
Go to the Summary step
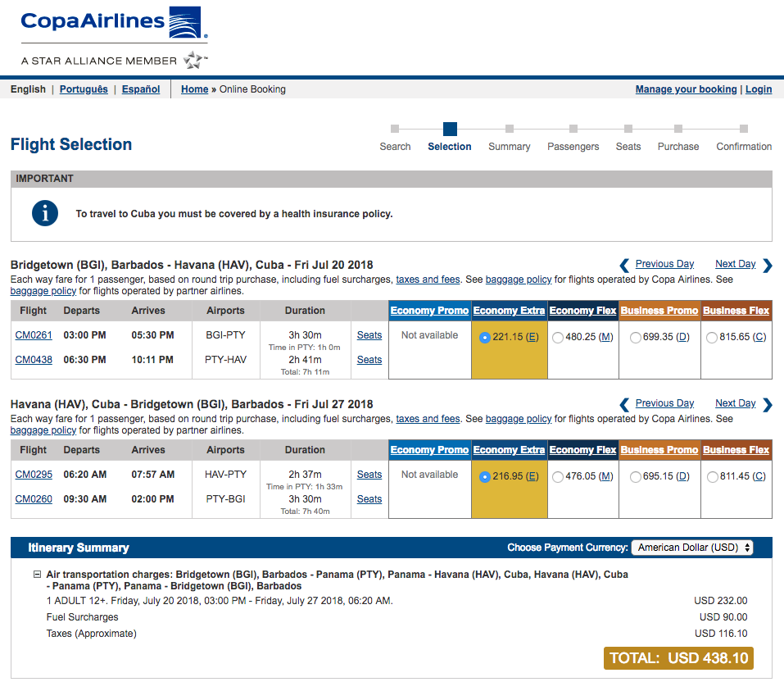509,138
